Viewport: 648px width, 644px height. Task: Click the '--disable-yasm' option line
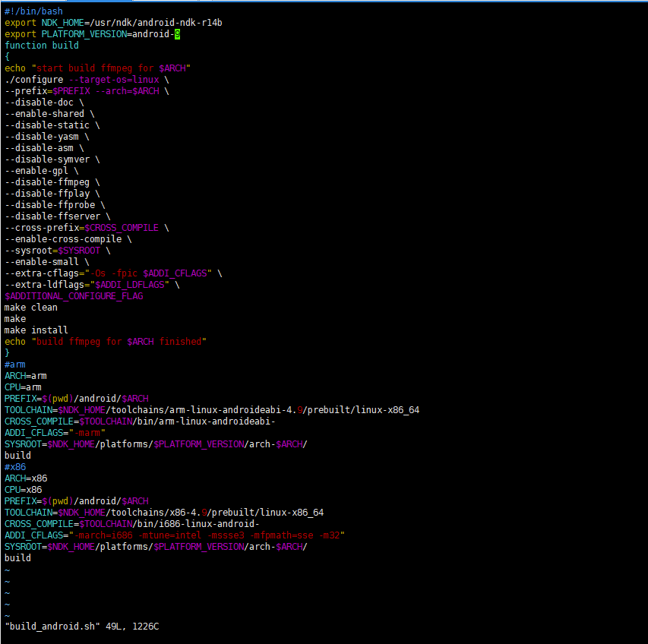[x=46, y=137]
